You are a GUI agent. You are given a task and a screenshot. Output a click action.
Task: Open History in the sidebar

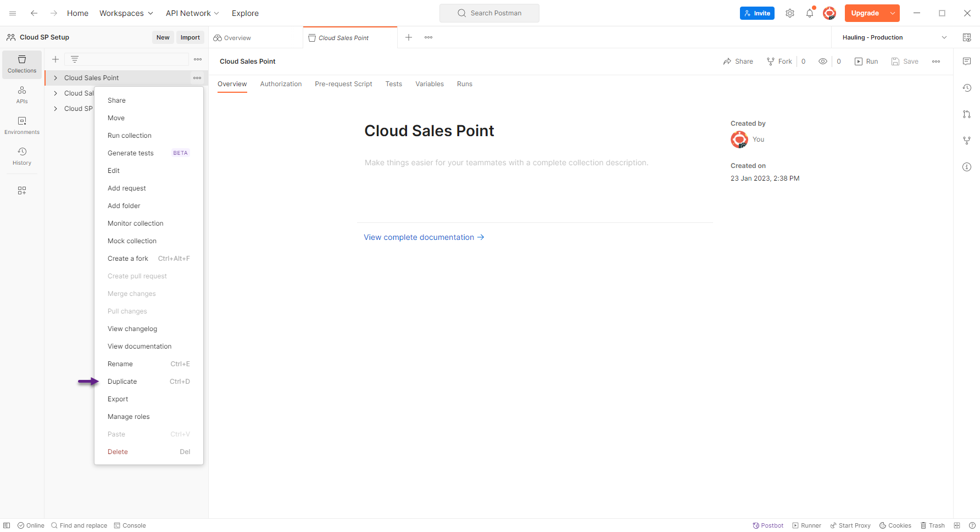pos(22,156)
